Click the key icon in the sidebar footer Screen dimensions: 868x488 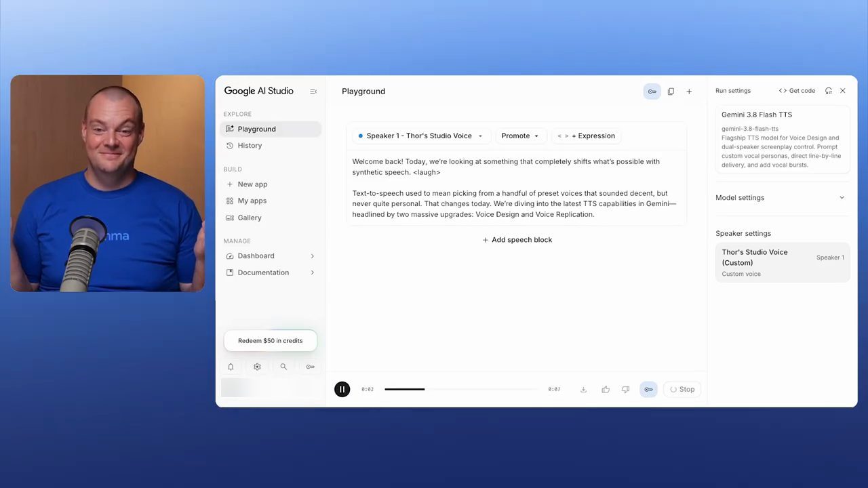pos(310,367)
